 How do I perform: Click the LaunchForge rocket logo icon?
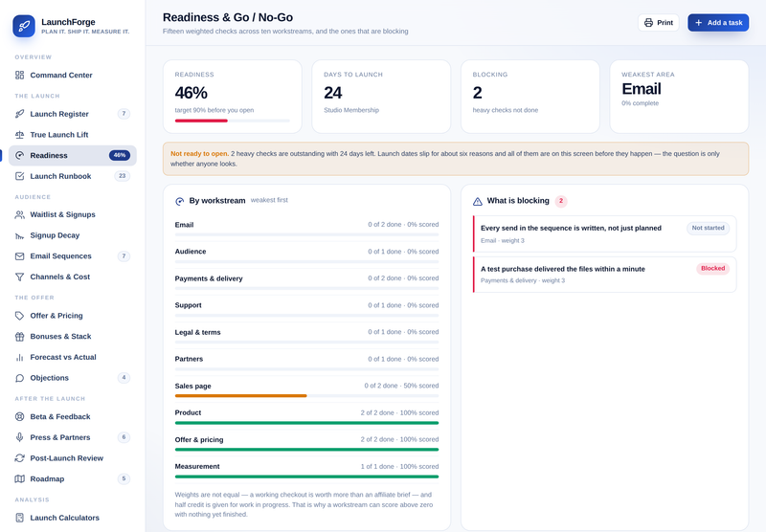pos(24,26)
